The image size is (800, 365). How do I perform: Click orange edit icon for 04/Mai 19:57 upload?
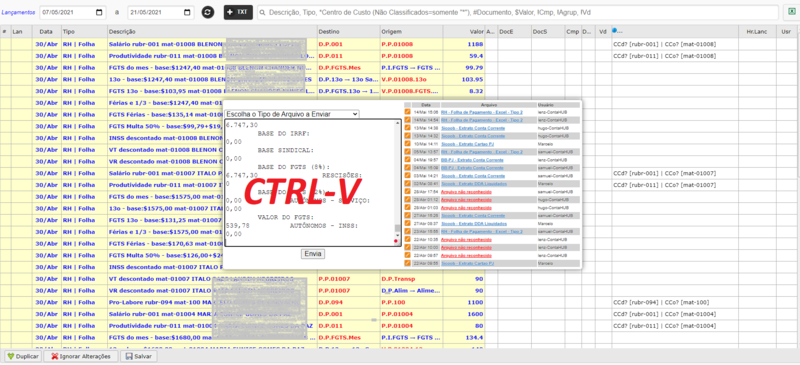tap(408, 160)
